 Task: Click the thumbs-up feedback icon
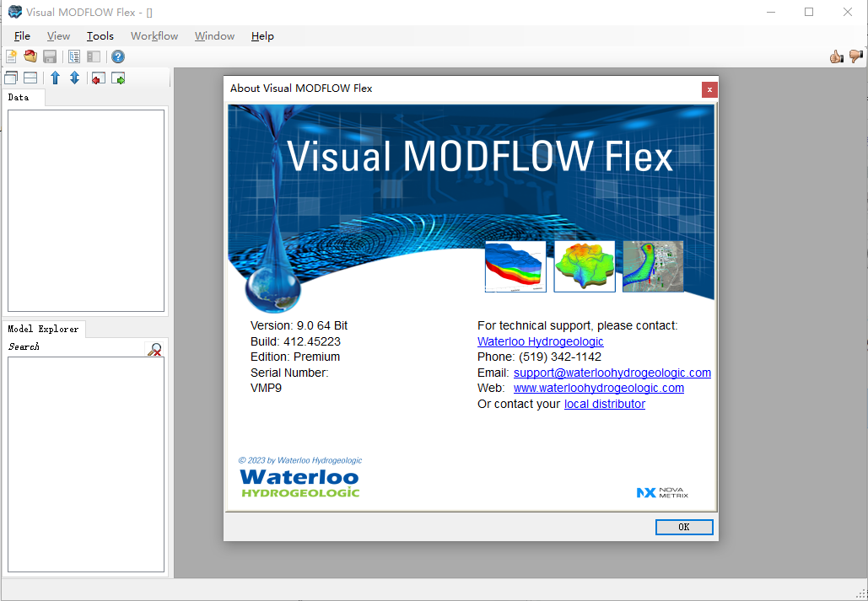pos(835,56)
